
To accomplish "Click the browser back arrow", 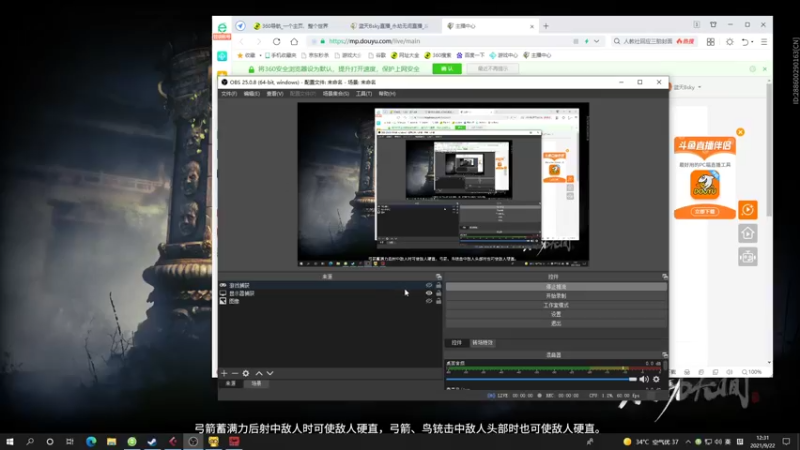I will [242, 41].
